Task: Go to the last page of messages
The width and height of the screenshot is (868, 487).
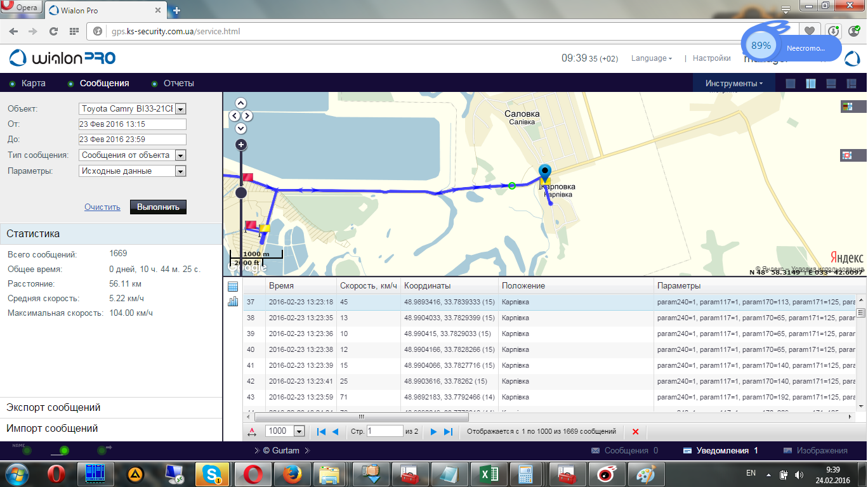Action: pyautogui.click(x=448, y=432)
